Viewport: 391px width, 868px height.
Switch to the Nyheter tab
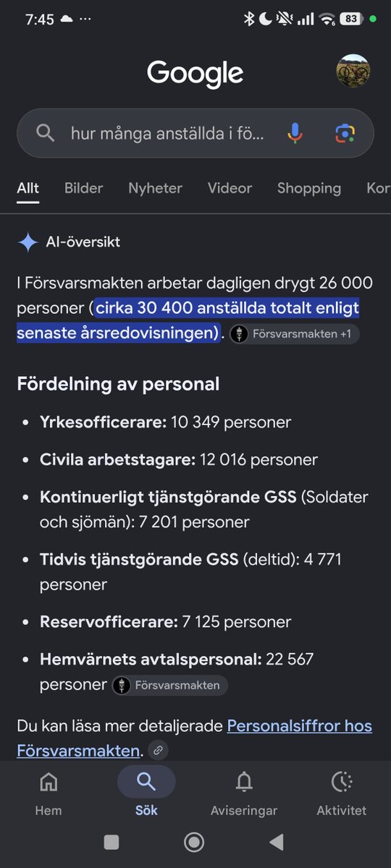point(156,188)
